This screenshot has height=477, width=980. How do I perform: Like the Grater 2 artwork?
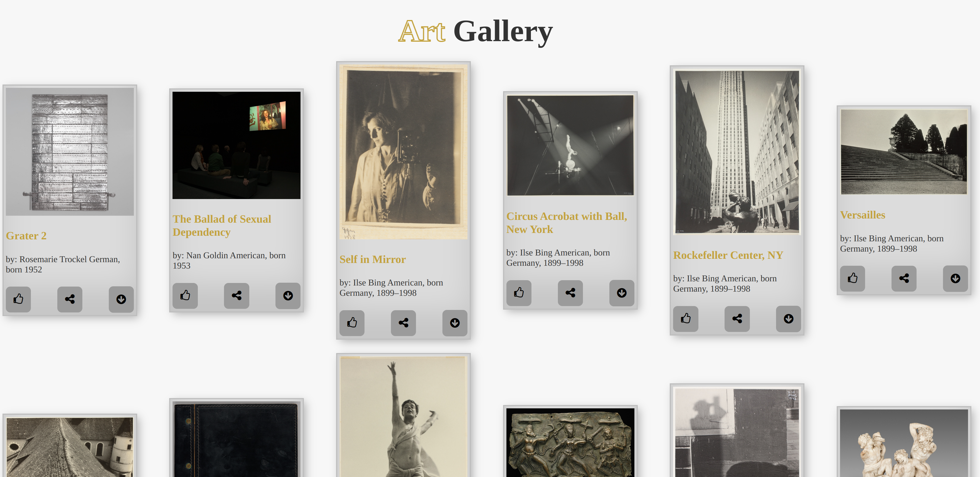pos(18,299)
